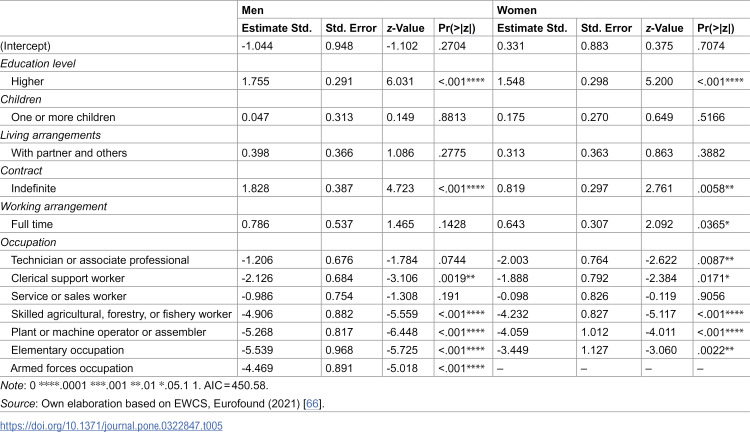Click the Education level category heading
This screenshot has width=750, height=432.
[x=38, y=64]
